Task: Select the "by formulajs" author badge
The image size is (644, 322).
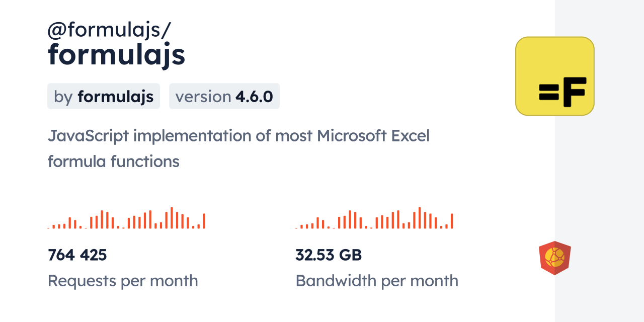Action: 103,96
